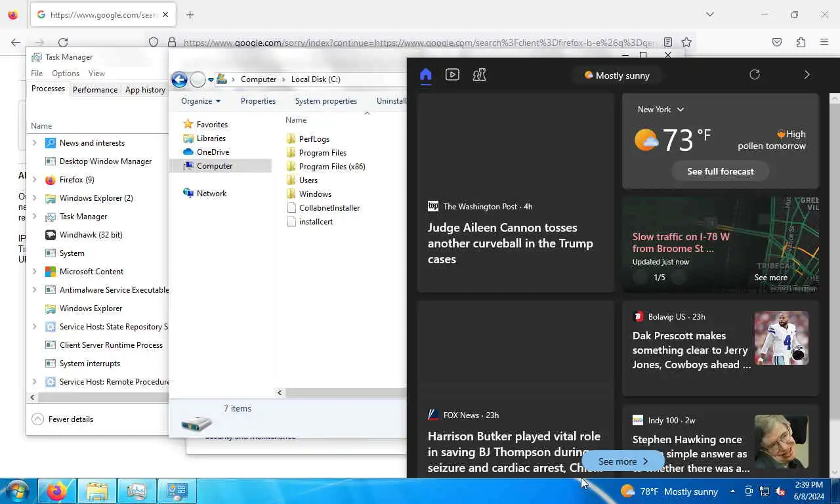This screenshot has height=504, width=840.
Task: Save page to Pocket icon
Action: tap(777, 42)
